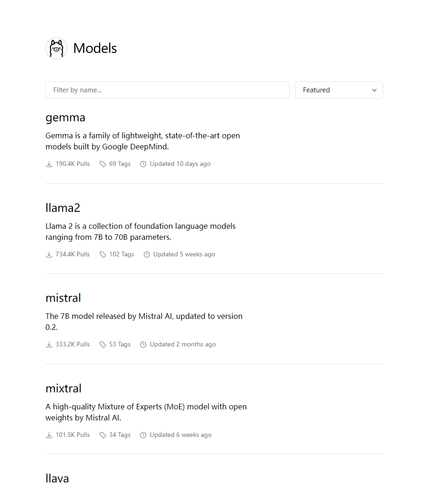Click the Ollama llama logo icon
The width and height of the screenshot is (448, 487).
pos(56,48)
